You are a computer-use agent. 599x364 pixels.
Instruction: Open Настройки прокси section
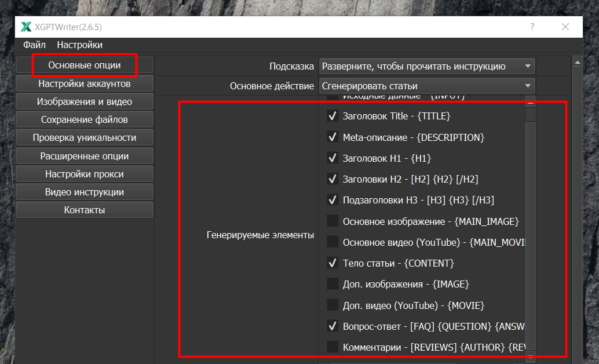84,174
